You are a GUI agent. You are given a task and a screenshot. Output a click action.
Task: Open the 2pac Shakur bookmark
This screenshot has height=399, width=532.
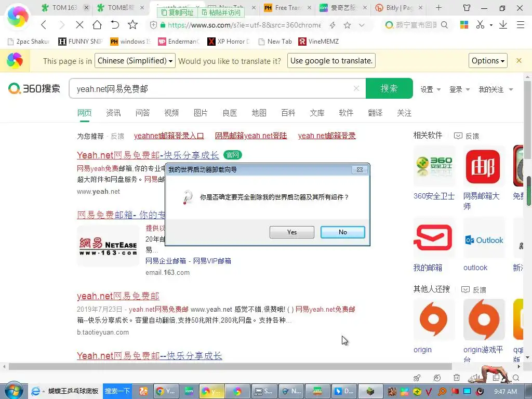[29, 42]
